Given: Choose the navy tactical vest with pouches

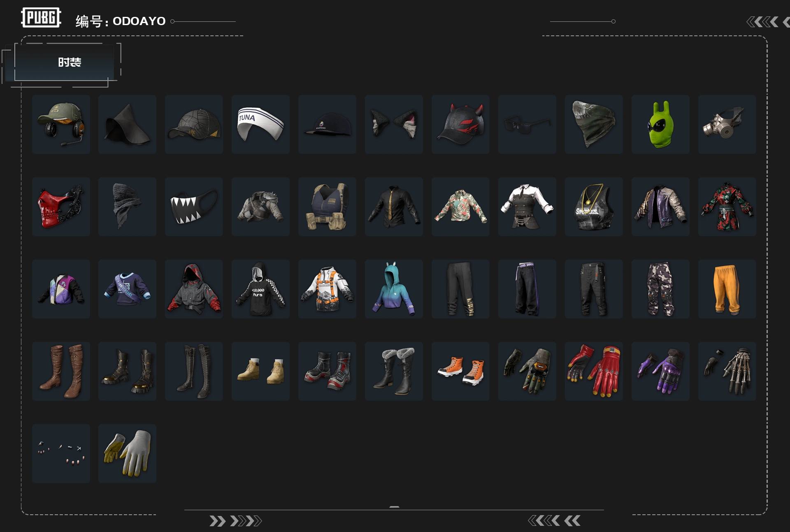Looking at the screenshot, I should click(x=328, y=207).
